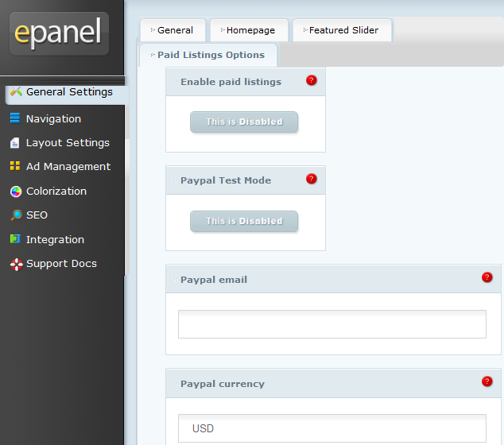This screenshot has width=504, height=445.
Task: Click the Paypal email heading
Action: click(214, 280)
